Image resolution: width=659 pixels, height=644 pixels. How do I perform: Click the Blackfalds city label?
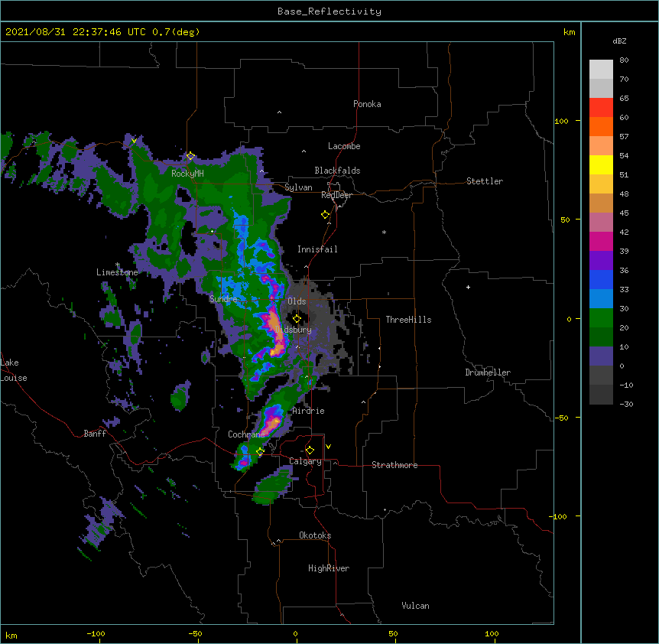(337, 171)
